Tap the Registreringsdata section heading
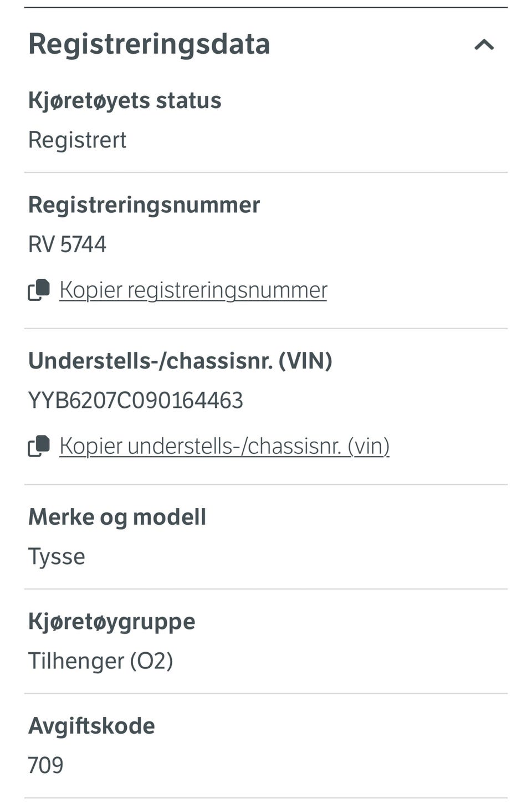Screen dimensions: 532x809 point(149,44)
